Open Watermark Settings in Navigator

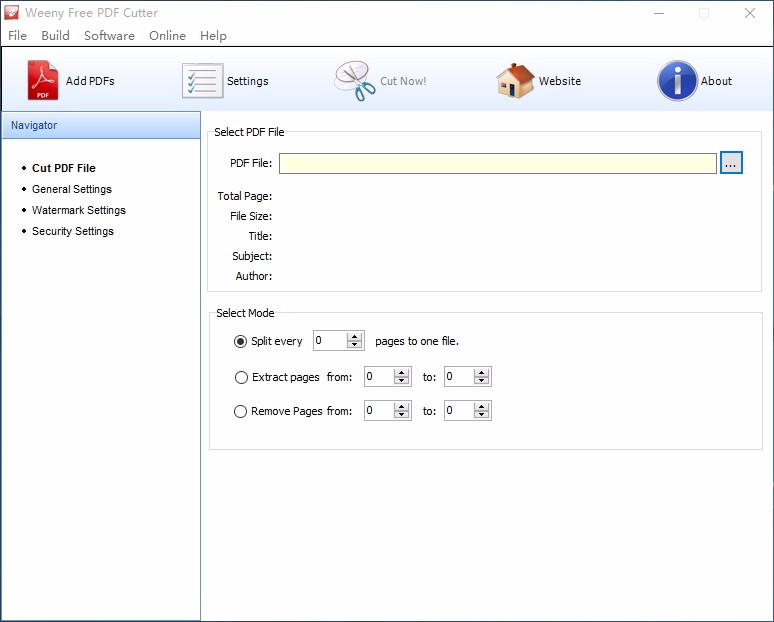tap(78, 210)
